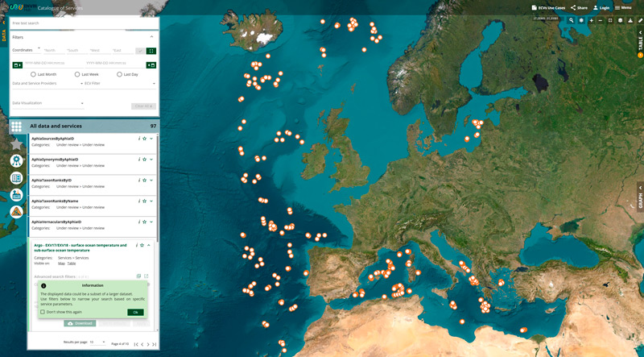The width and height of the screenshot is (644, 357).
Task: Select the Last Month radio button
Action: (x=33, y=74)
